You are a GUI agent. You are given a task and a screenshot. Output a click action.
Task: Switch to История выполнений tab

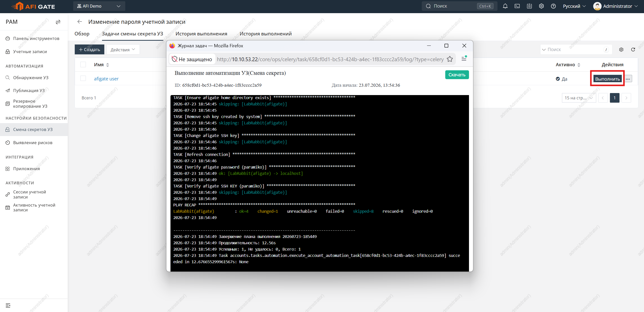(x=266, y=34)
